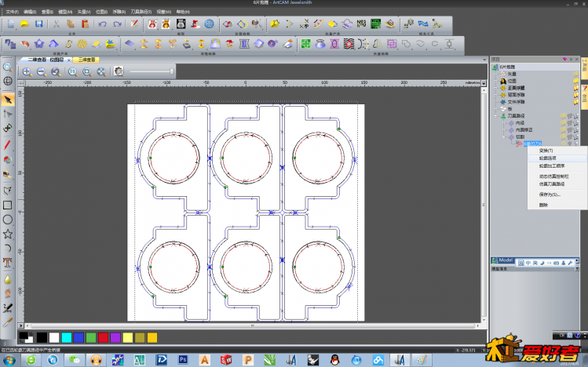Screen dimensions: 588x367
Task: Collapse the 正面浮雕 tree node
Action: tap(495, 88)
